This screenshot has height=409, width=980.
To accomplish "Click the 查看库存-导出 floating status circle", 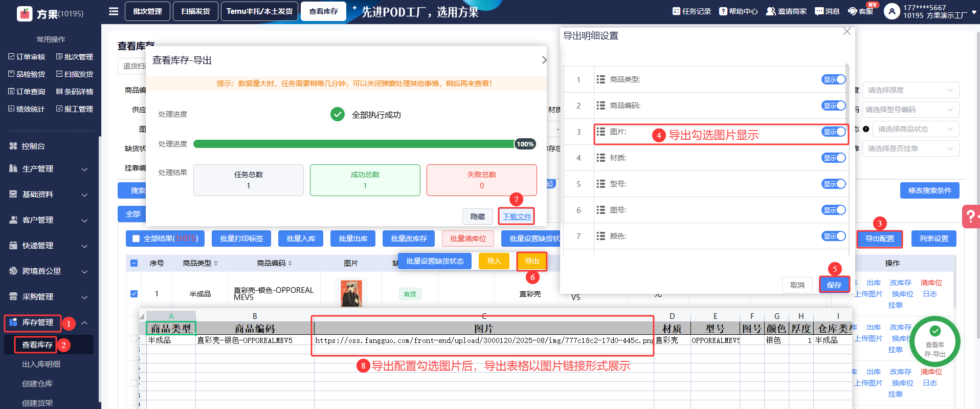I will (x=935, y=341).
